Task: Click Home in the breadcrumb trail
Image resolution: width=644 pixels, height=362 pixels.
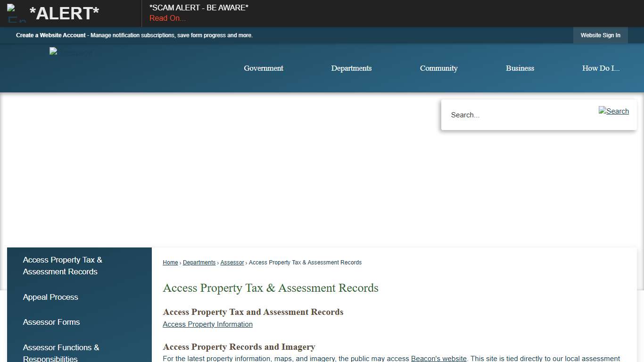Action: pyautogui.click(x=170, y=262)
